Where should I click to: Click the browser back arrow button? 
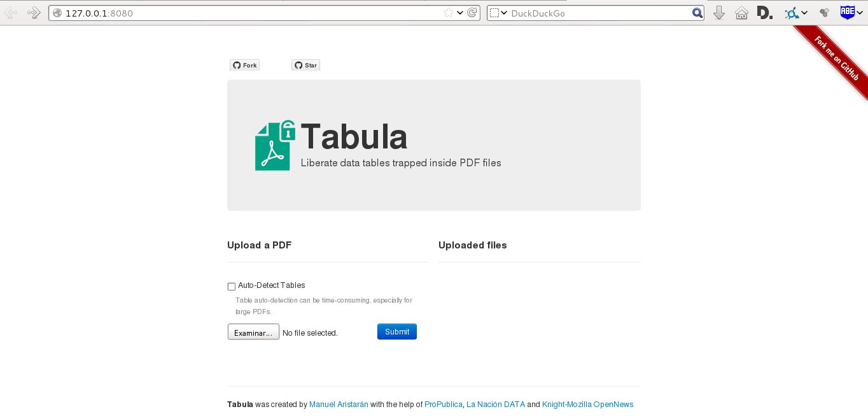pyautogui.click(x=11, y=13)
